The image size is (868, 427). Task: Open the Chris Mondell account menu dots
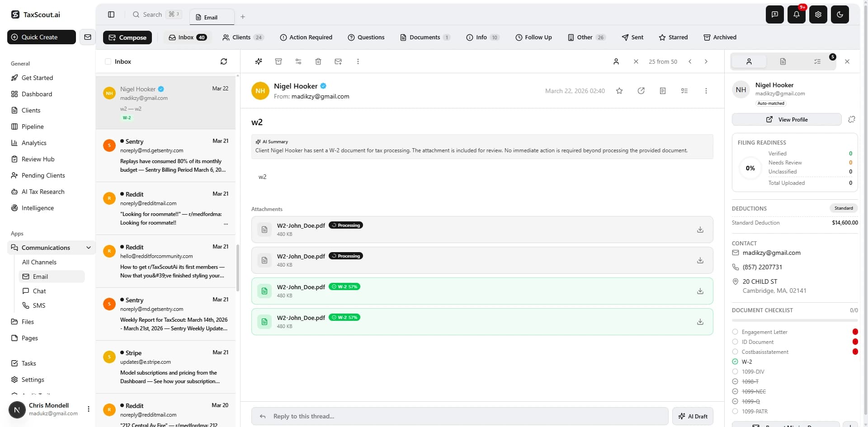tap(89, 409)
